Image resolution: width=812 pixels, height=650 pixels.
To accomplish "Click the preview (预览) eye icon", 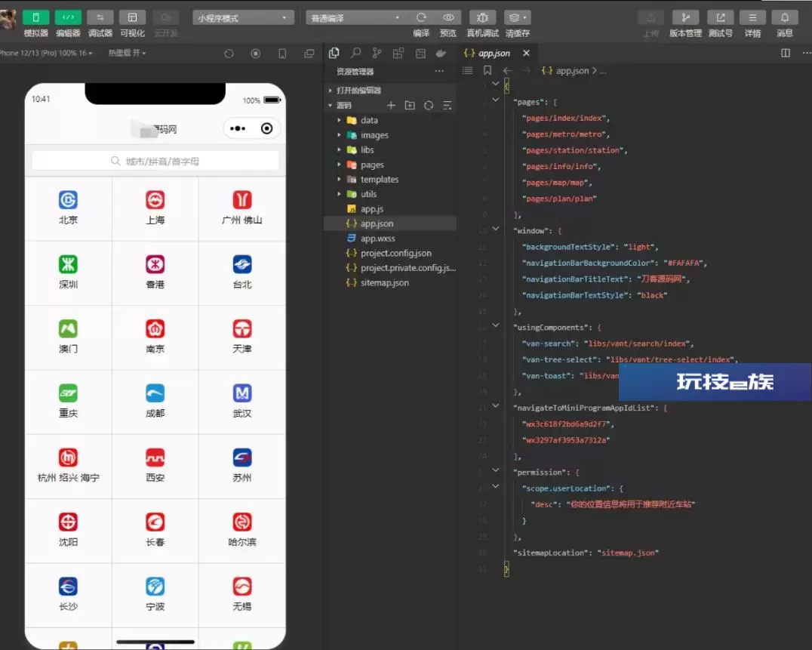I will tap(448, 17).
